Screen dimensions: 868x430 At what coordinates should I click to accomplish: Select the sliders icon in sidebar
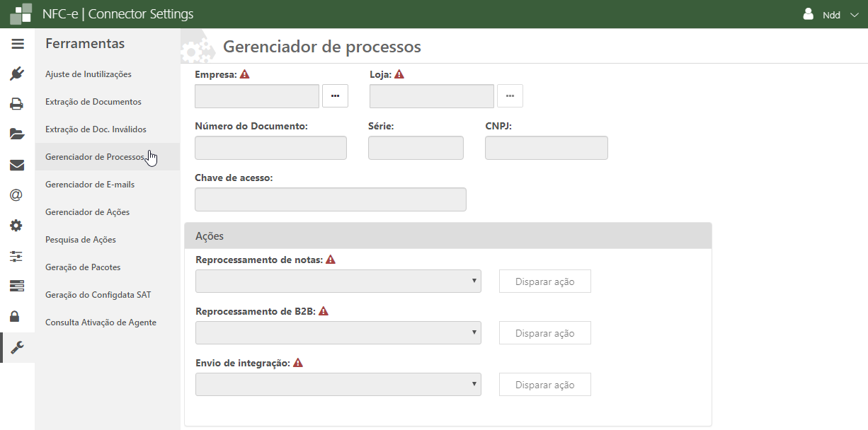[17, 256]
